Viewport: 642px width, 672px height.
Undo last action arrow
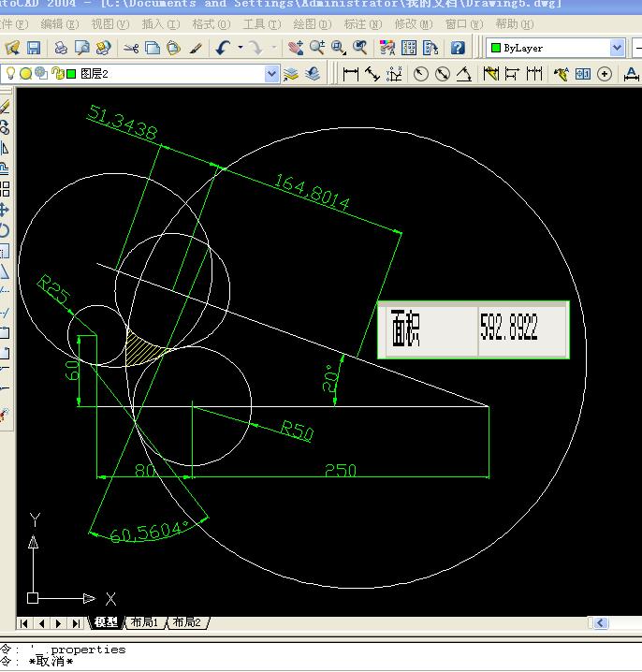click(223, 48)
